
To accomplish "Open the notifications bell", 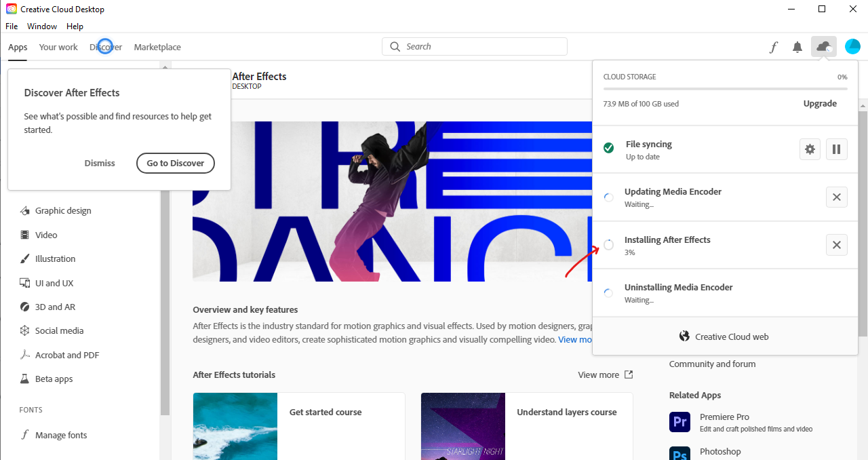I will point(797,47).
